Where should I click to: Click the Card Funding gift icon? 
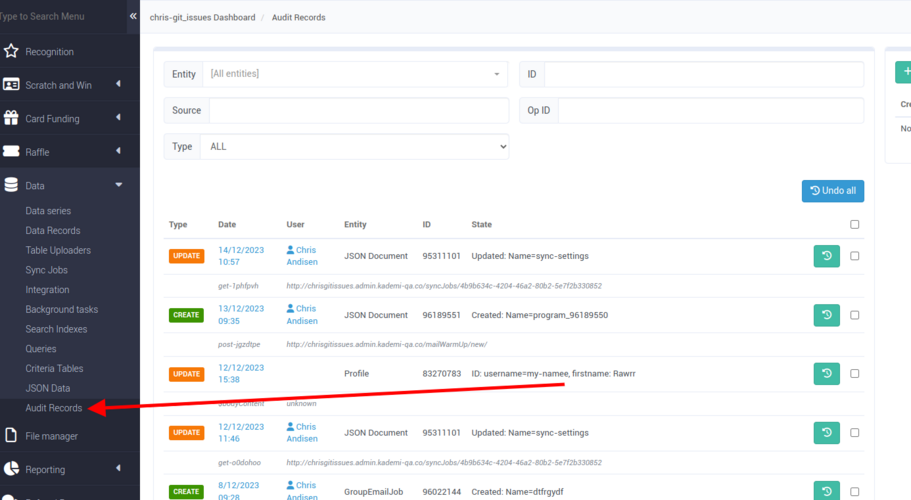(11, 118)
